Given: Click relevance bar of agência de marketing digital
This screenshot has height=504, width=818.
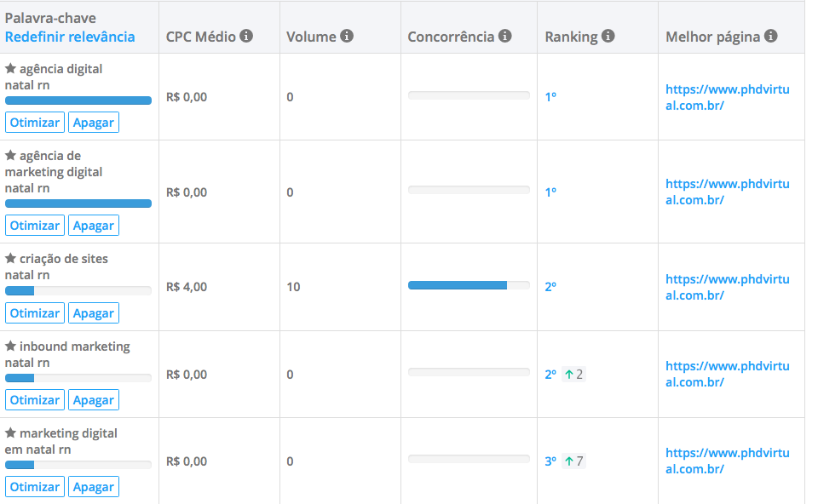Looking at the screenshot, I should [78, 203].
